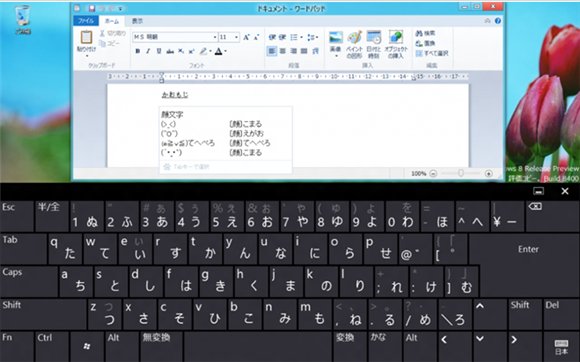This screenshot has height=362, width=580.
Task: Click the zoom slider handle
Action: click(x=461, y=173)
